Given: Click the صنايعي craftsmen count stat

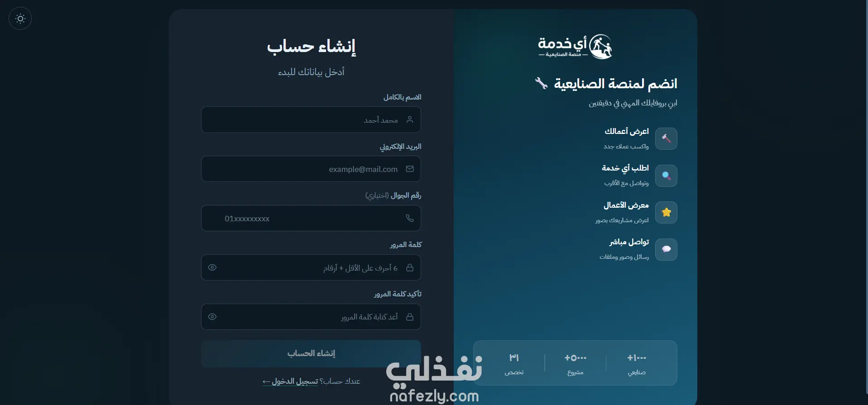Looking at the screenshot, I should click(637, 364).
